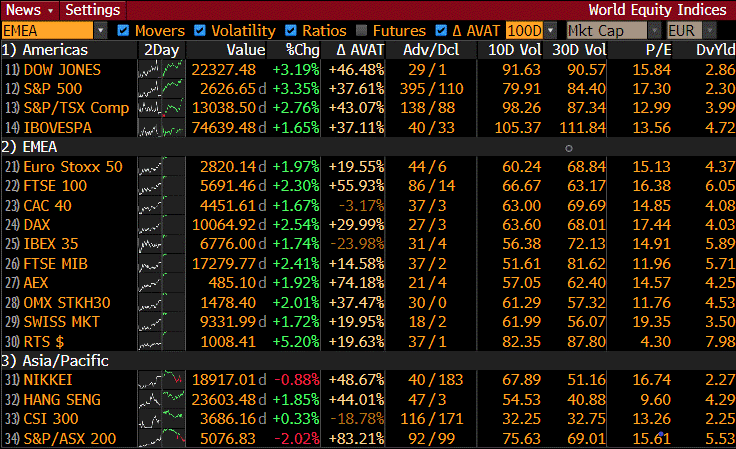
Task: Open the DAX index
Action: tap(37, 225)
